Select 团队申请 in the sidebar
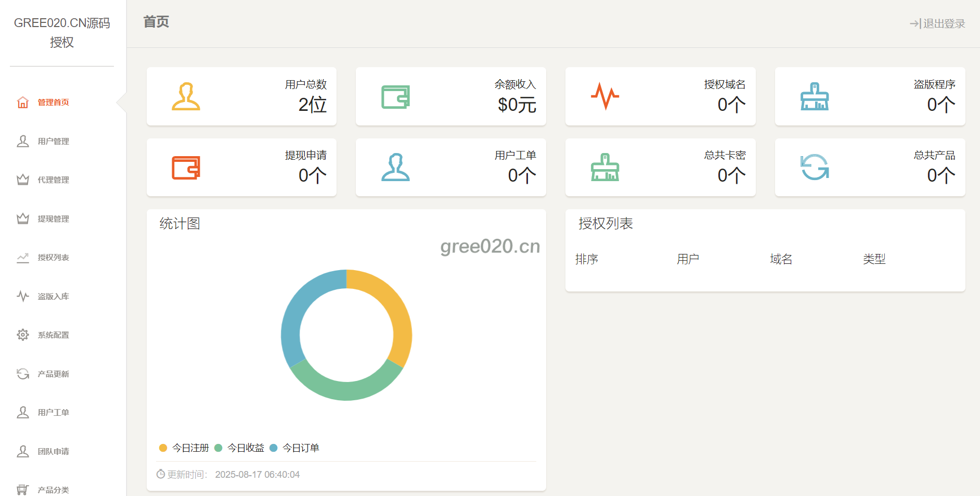Screen dimensions: 980x496 tap(53, 452)
